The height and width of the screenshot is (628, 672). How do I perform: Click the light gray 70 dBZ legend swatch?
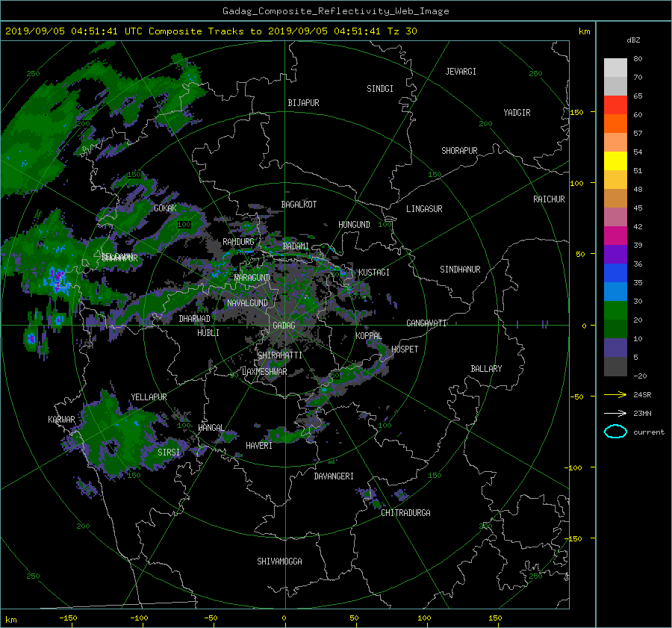[615, 68]
